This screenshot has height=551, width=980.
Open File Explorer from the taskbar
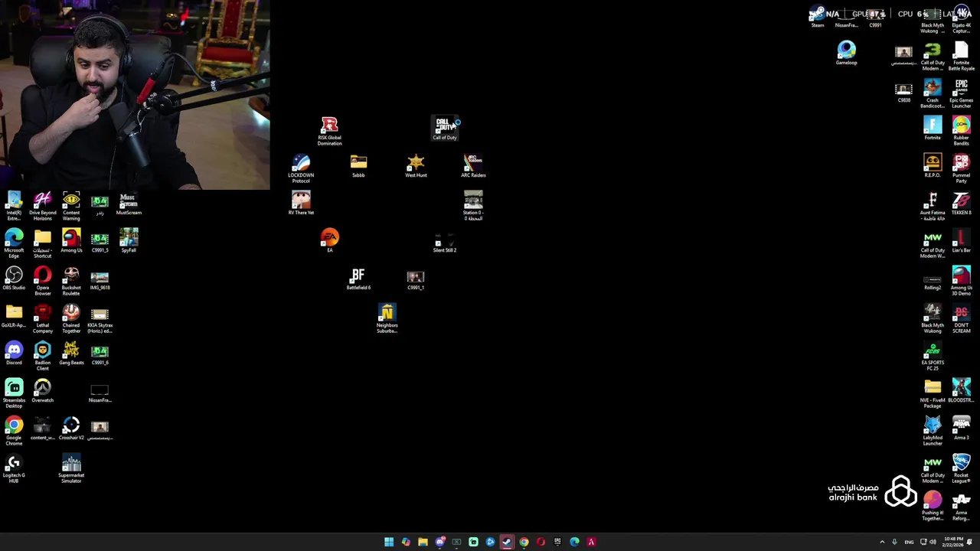[x=423, y=542]
